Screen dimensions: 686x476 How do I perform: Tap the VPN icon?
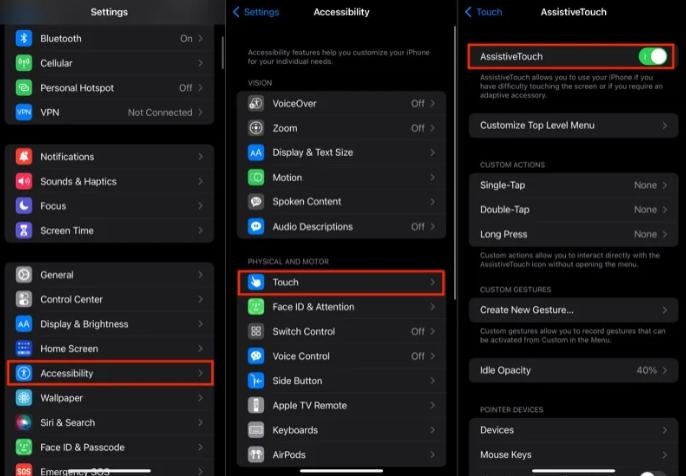click(x=24, y=112)
